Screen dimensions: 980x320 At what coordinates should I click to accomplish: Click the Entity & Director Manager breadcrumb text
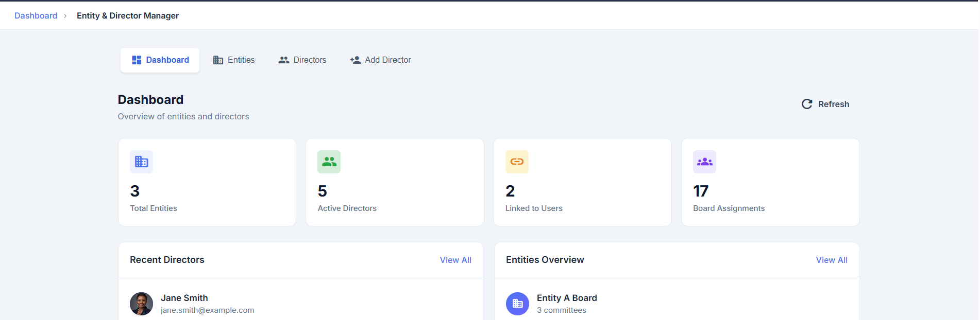click(128, 15)
